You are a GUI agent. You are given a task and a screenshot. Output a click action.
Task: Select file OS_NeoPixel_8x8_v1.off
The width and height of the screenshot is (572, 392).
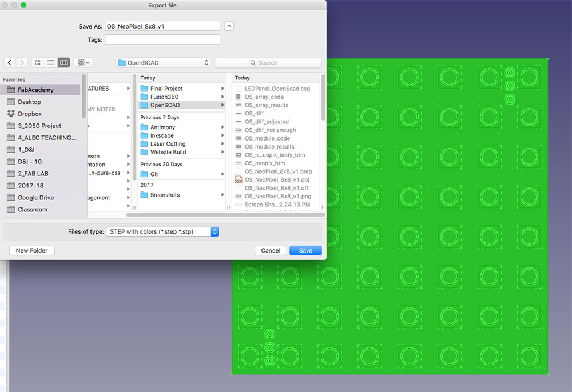(x=276, y=188)
